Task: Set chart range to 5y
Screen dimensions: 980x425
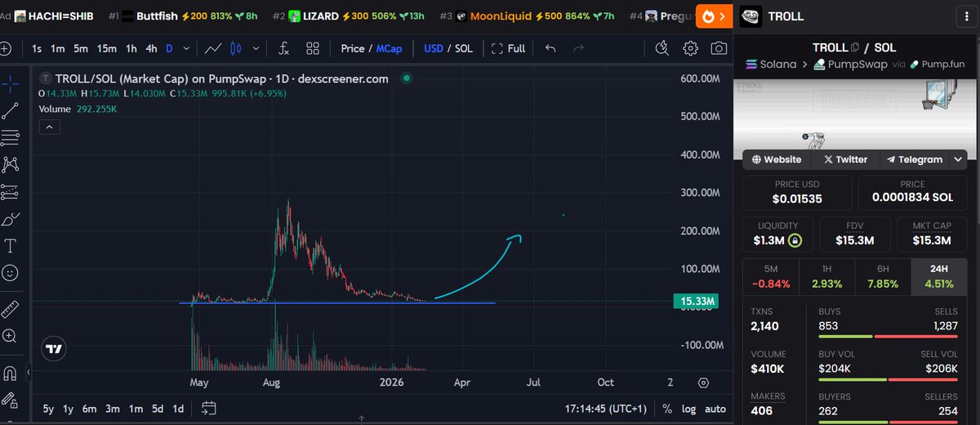Action: click(x=49, y=408)
